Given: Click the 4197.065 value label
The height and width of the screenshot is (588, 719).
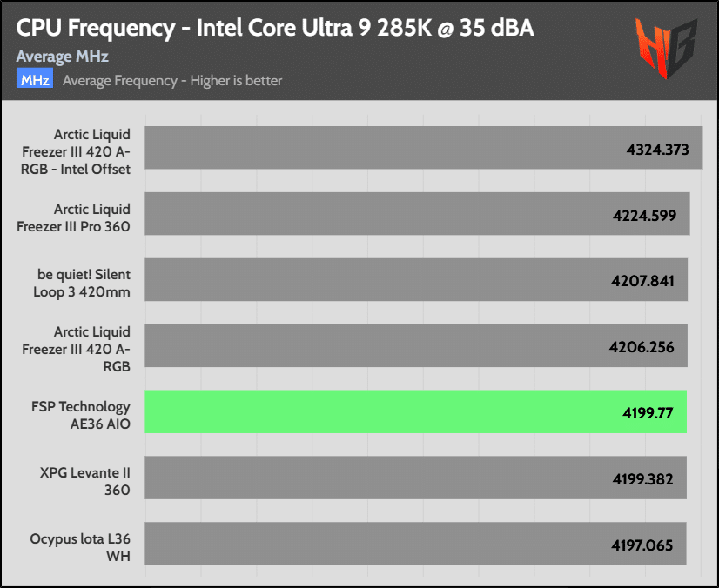Looking at the screenshot, I should 642,545.
